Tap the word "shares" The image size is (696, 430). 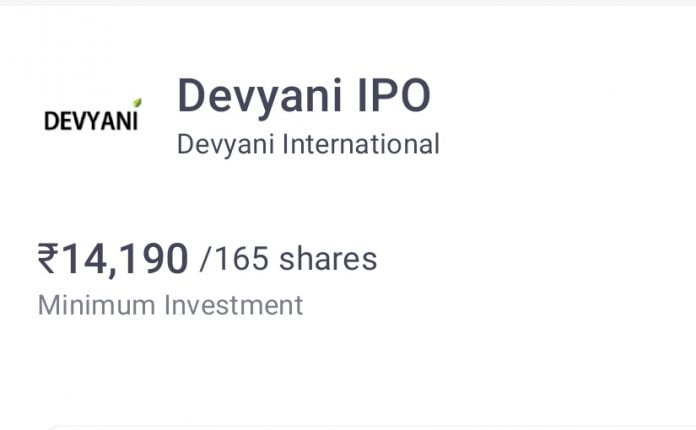pyautogui.click(x=328, y=260)
